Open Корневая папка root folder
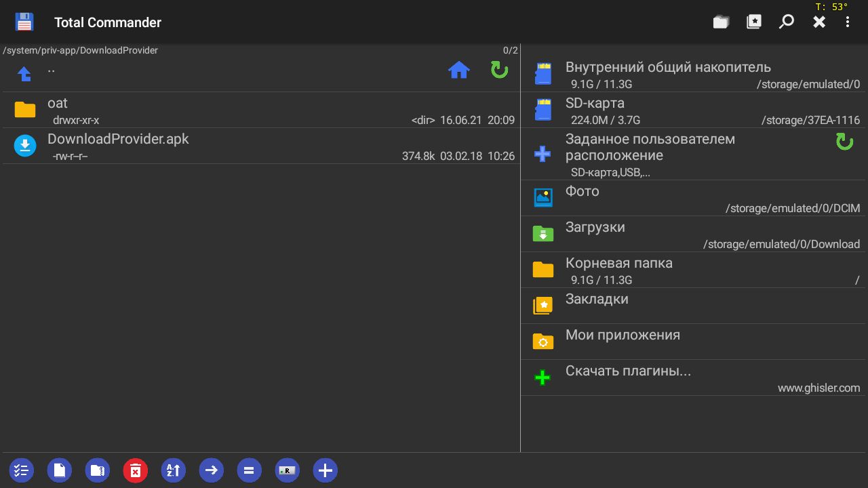 pos(694,270)
